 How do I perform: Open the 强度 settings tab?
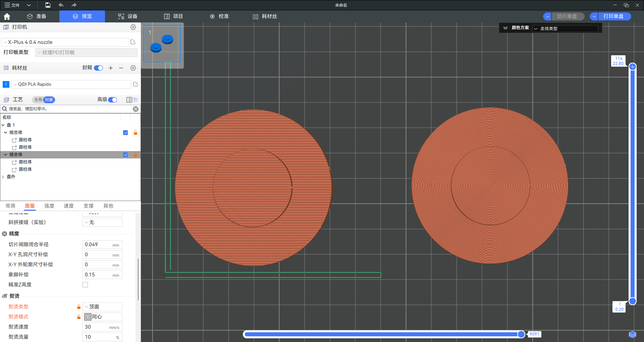49,206
